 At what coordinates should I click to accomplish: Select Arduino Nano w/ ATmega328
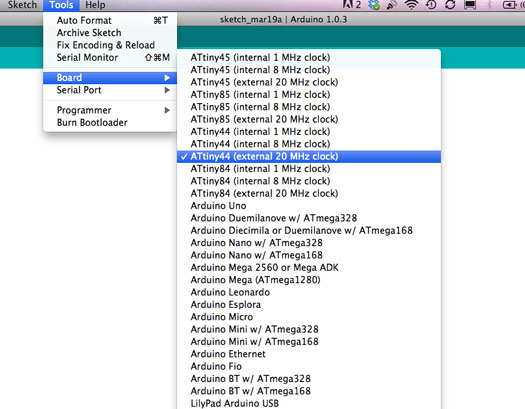[309, 243]
